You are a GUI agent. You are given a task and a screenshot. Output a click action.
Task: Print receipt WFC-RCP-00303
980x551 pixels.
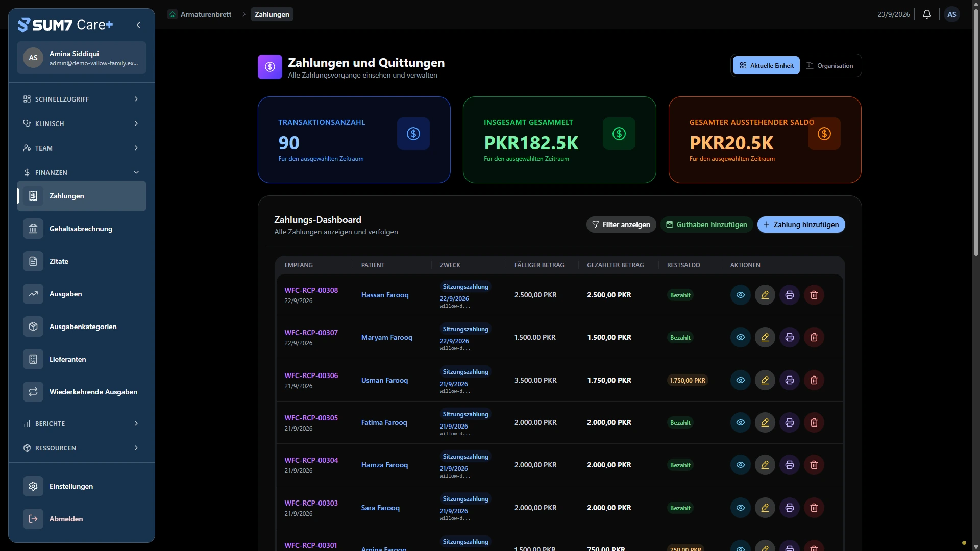click(x=790, y=508)
